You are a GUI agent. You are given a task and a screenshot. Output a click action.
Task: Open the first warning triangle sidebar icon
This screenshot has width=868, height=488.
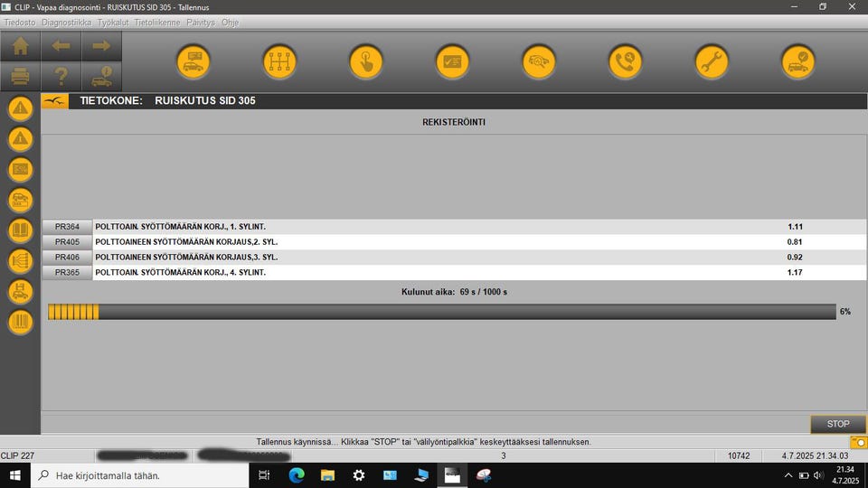point(21,108)
